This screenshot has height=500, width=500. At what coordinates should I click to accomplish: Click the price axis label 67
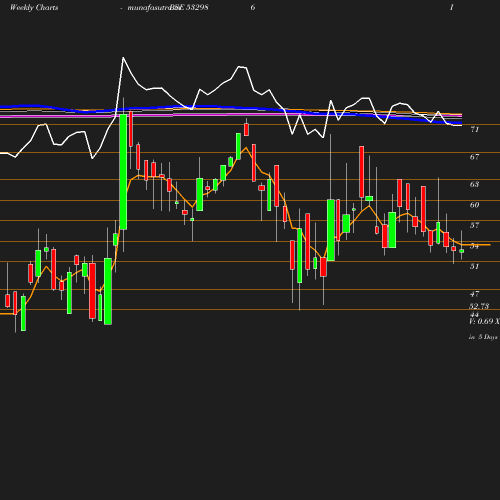click(x=475, y=157)
